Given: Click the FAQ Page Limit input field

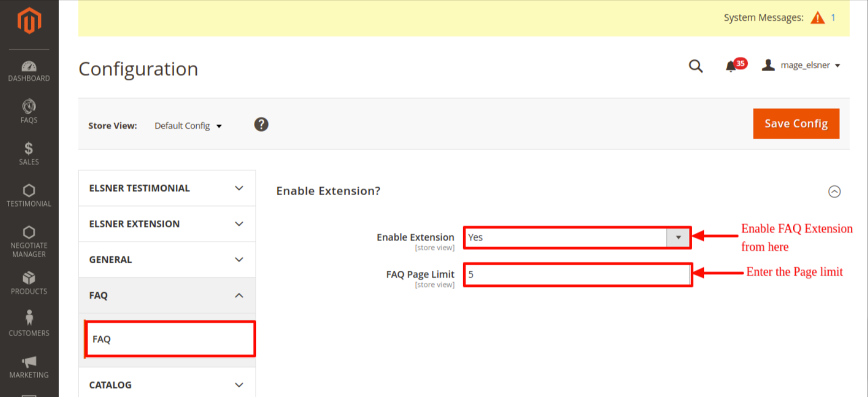Looking at the screenshot, I should [577, 275].
